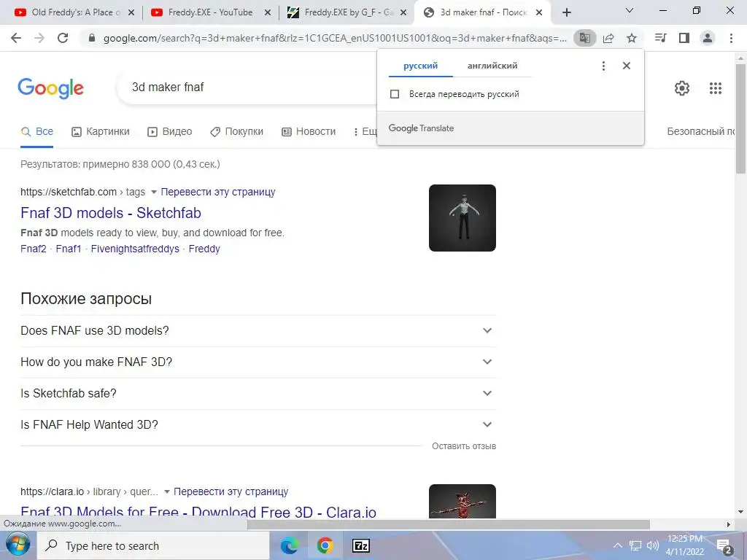Click the address bar URL

pyautogui.click(x=335, y=38)
